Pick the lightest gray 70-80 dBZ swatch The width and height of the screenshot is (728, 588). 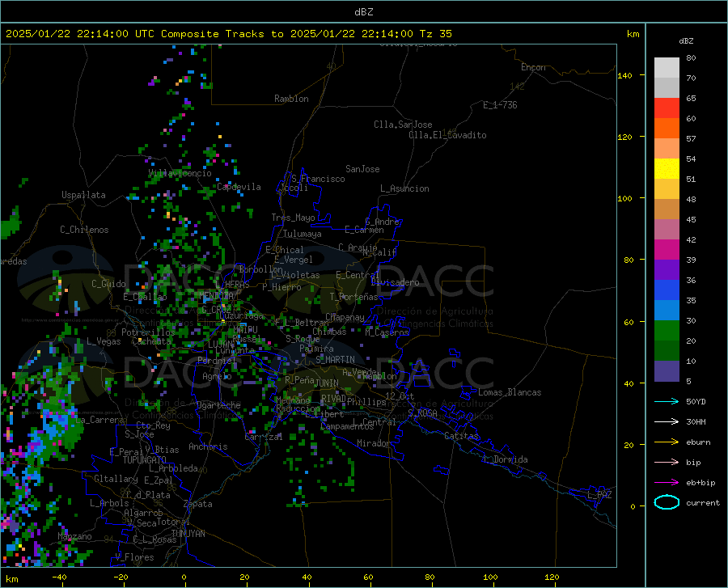[x=667, y=68]
